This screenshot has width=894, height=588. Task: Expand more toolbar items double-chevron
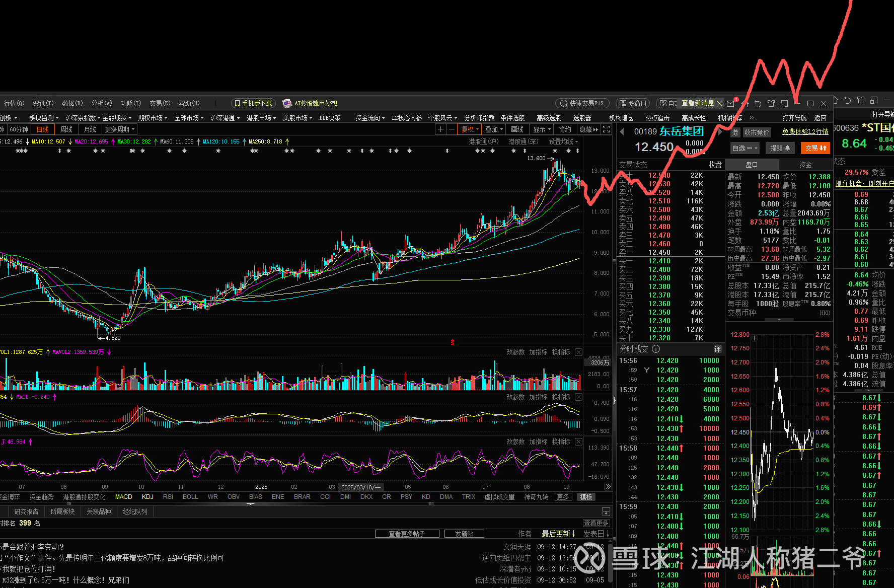(x=752, y=118)
